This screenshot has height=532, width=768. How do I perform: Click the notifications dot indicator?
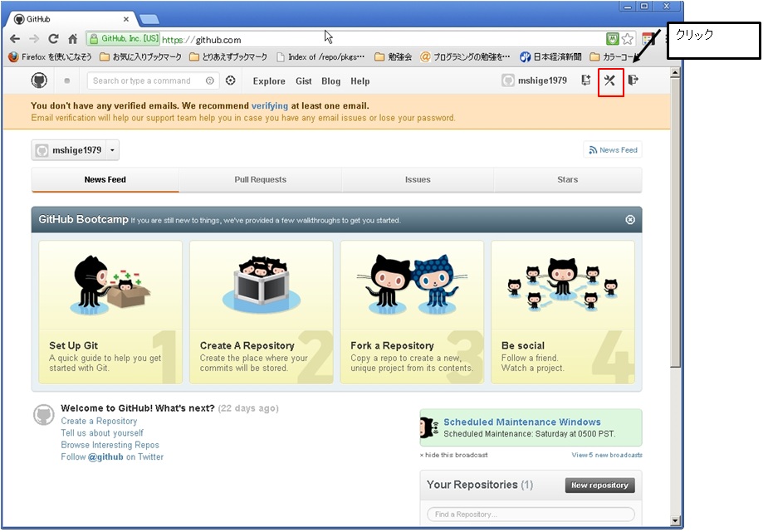(x=67, y=81)
